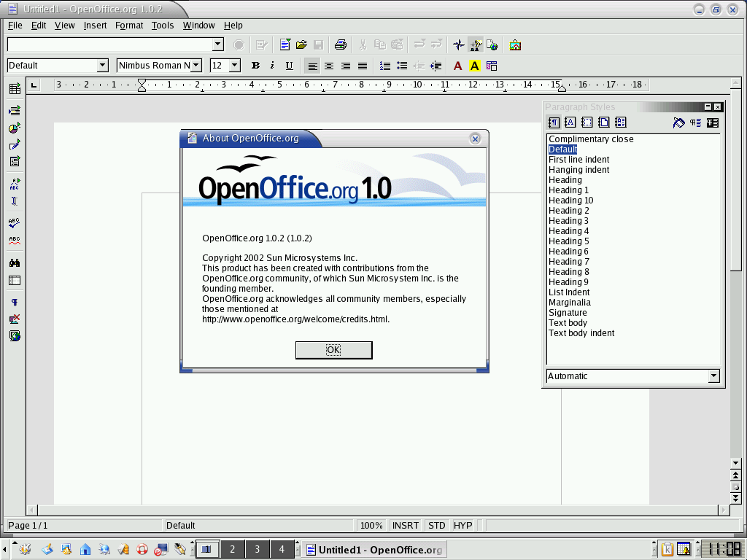
Task: Select the Heading 1 paragraph style
Action: [568, 190]
